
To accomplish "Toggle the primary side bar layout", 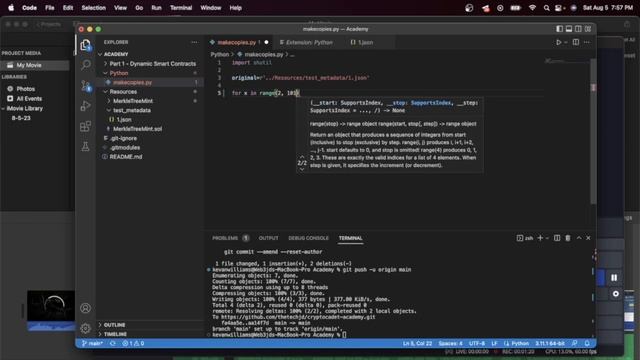I will click(x=559, y=29).
